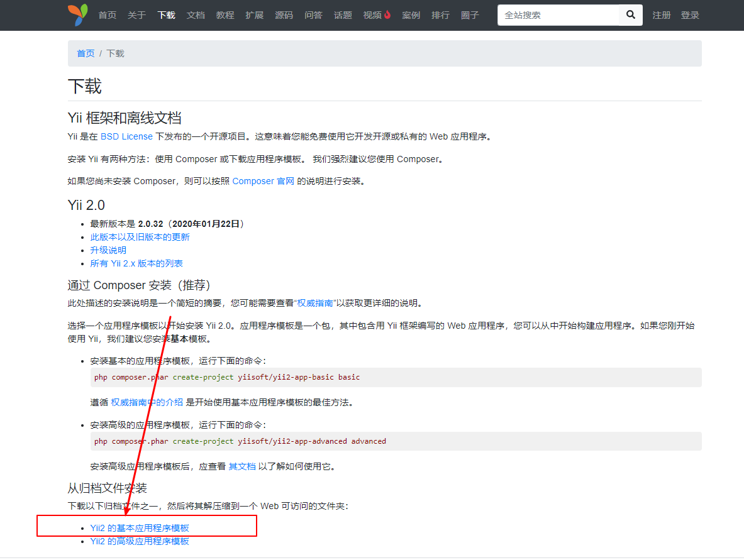Open the 源码 nav menu item
Image resolution: width=744 pixels, height=560 pixels.
pos(284,15)
